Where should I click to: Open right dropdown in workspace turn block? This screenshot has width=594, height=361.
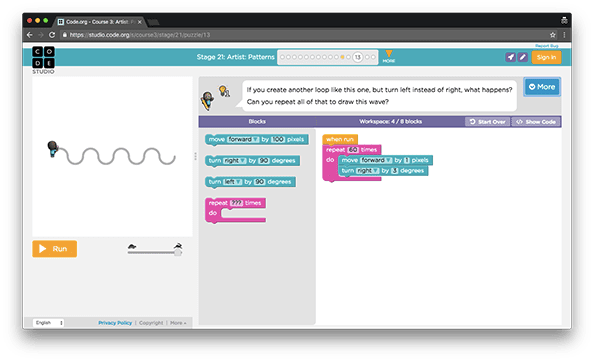367,171
